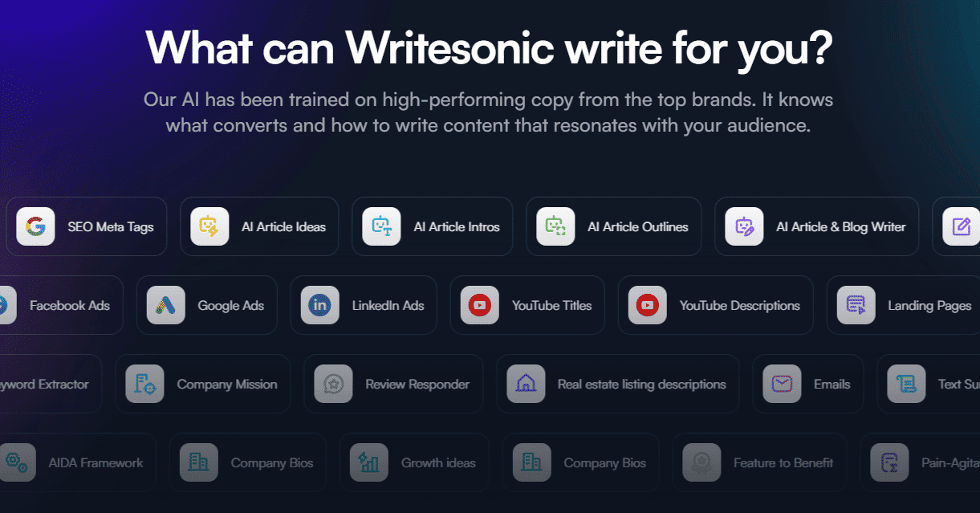The image size is (980, 513).
Task: Click the LinkedIn Ads logo icon
Action: (319, 305)
